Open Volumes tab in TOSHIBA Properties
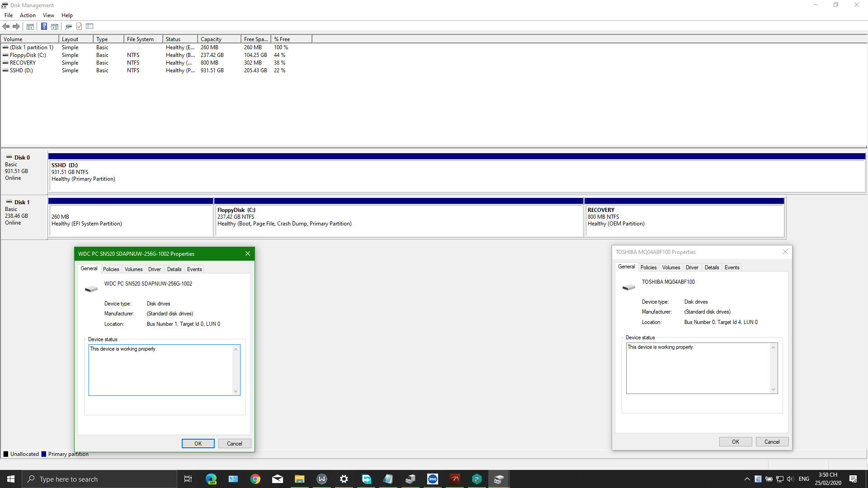 click(671, 267)
